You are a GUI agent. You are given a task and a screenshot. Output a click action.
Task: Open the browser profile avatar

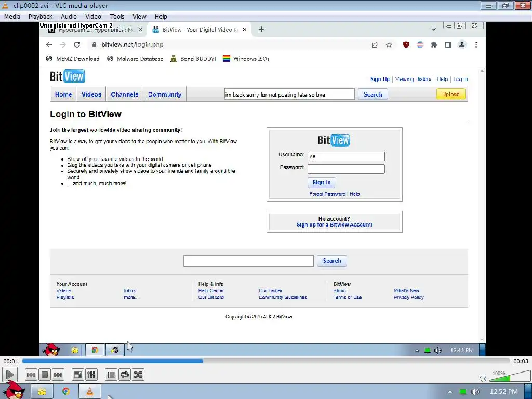point(462,45)
